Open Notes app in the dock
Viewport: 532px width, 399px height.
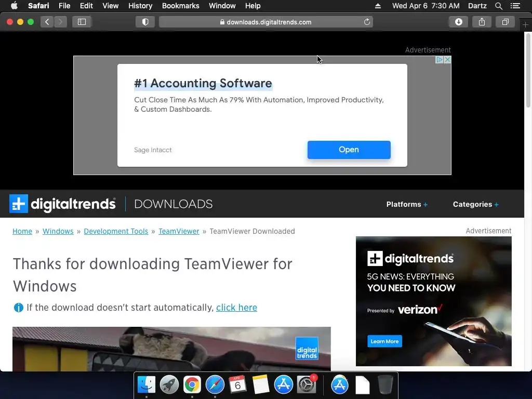click(261, 385)
